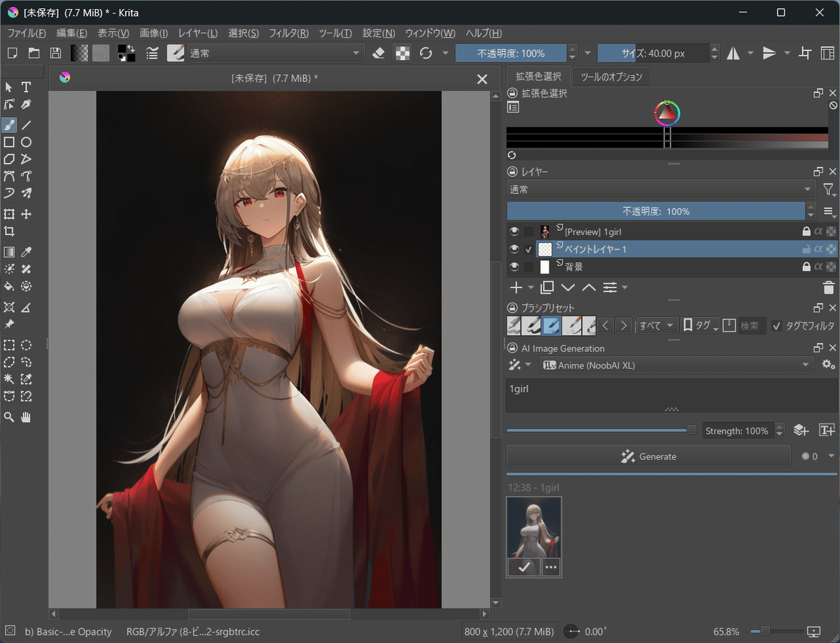
Task: Select the Crop tool in the toolbox
Action: (9, 231)
